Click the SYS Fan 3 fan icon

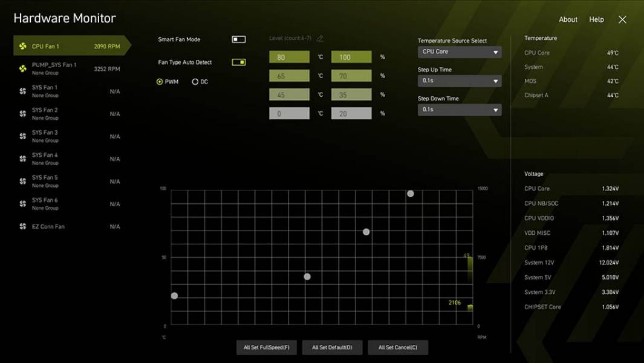[23, 136]
